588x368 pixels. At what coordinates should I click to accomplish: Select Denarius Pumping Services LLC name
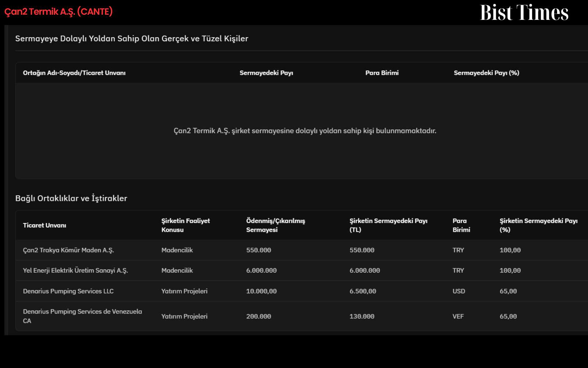point(68,291)
